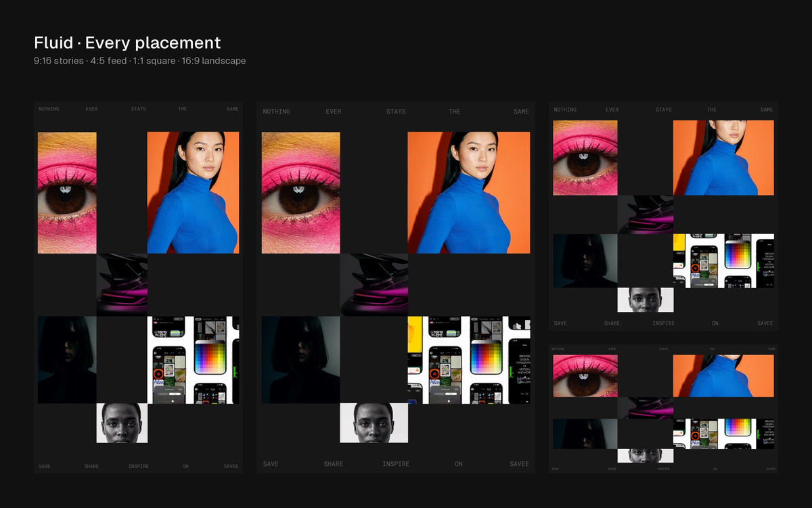Click "SAVE" in the tall stories panel footer
Viewport: 812px width, 508px height.
coord(45,467)
